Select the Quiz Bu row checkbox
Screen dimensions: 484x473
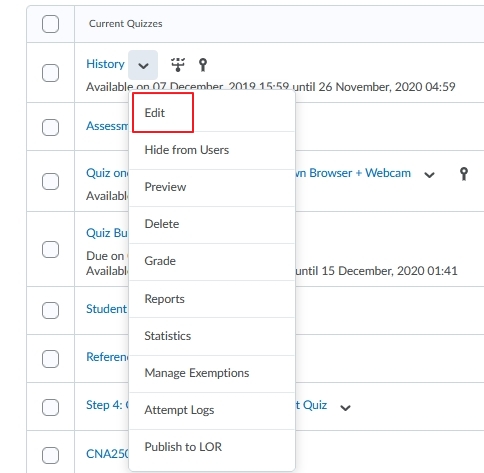[51, 249]
